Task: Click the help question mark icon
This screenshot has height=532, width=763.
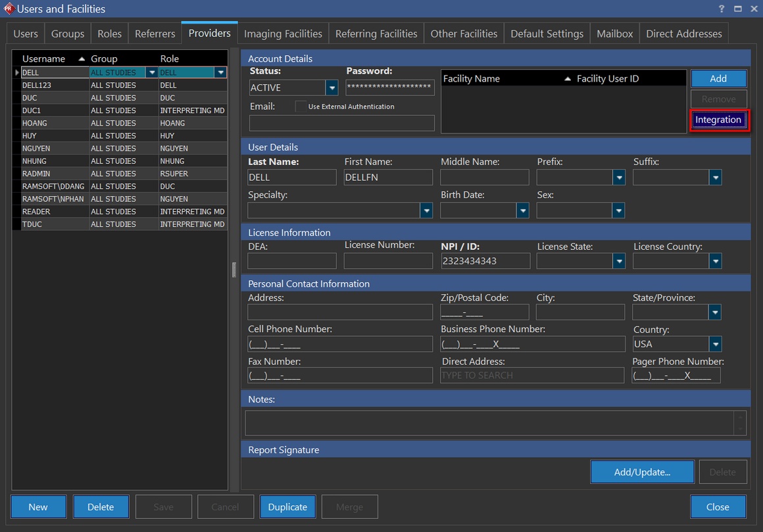Action: (x=722, y=9)
